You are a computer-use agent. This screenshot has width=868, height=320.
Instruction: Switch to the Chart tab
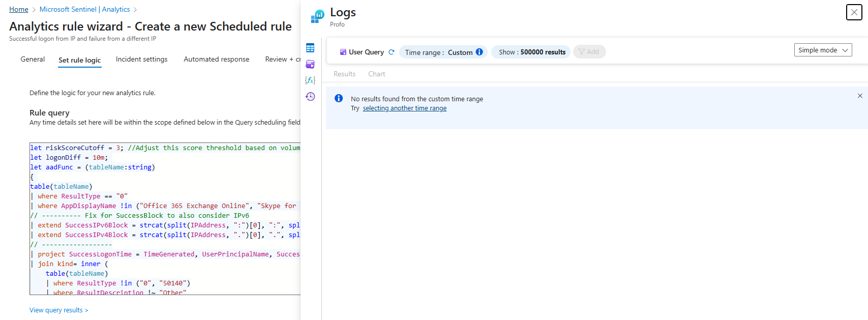pos(377,74)
